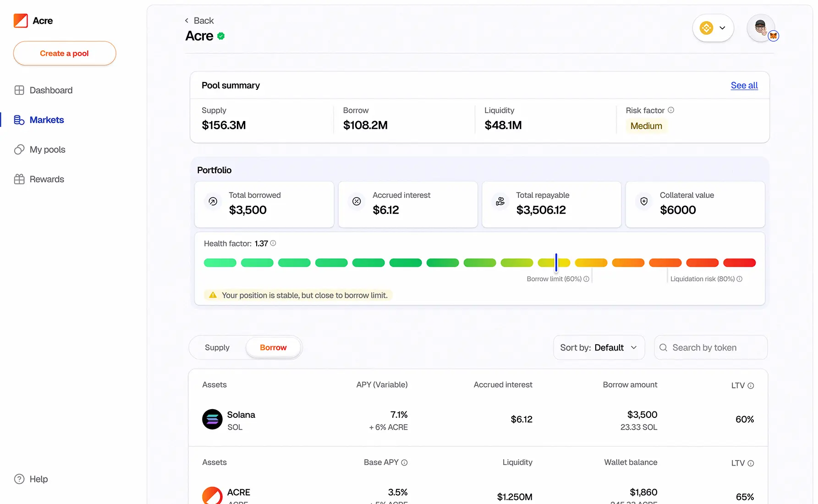Click the Borrow limit info icon
Screen dimensions: 818x504
586,279
